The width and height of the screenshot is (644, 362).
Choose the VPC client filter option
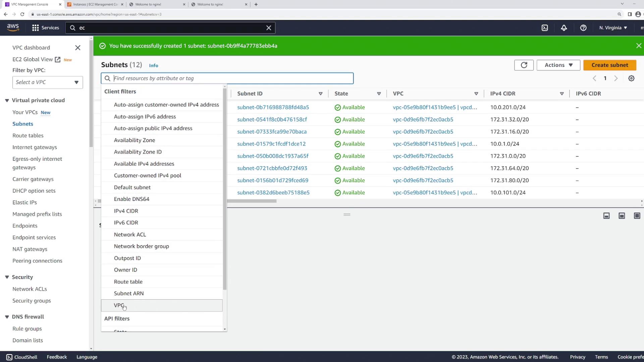pos(119,305)
